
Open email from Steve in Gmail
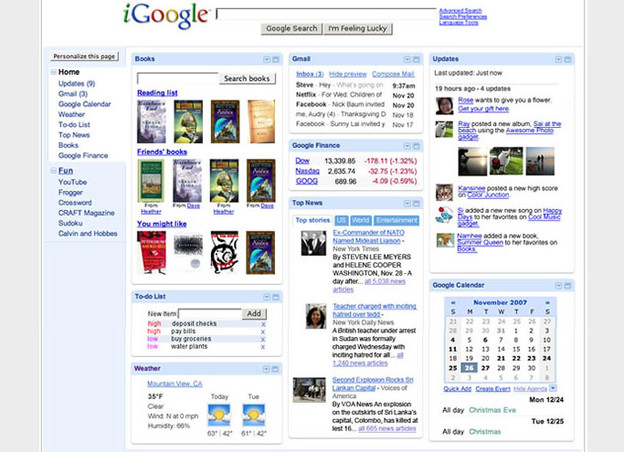pyautogui.click(x=355, y=85)
